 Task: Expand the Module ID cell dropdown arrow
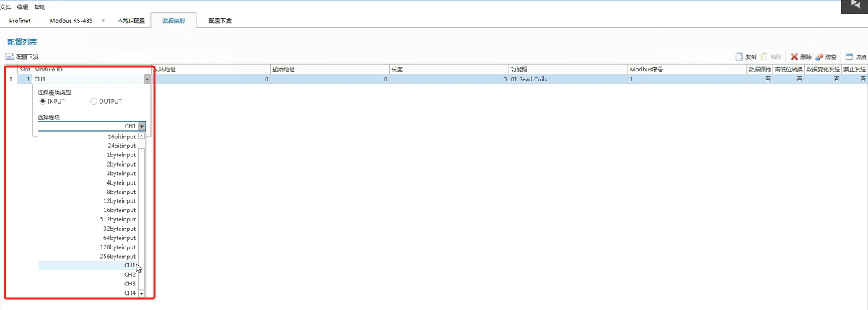[147, 79]
